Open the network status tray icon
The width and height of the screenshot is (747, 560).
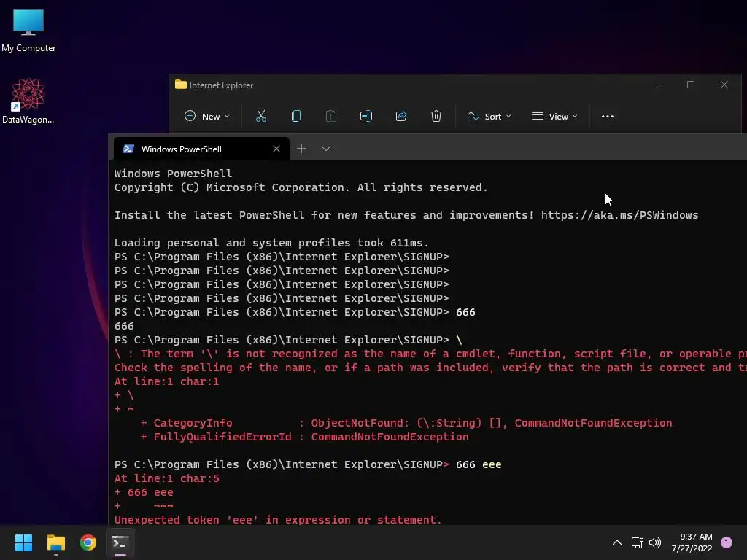point(637,542)
